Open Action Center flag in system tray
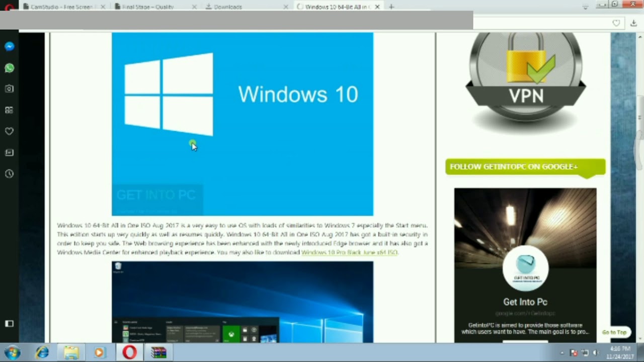 click(574, 353)
